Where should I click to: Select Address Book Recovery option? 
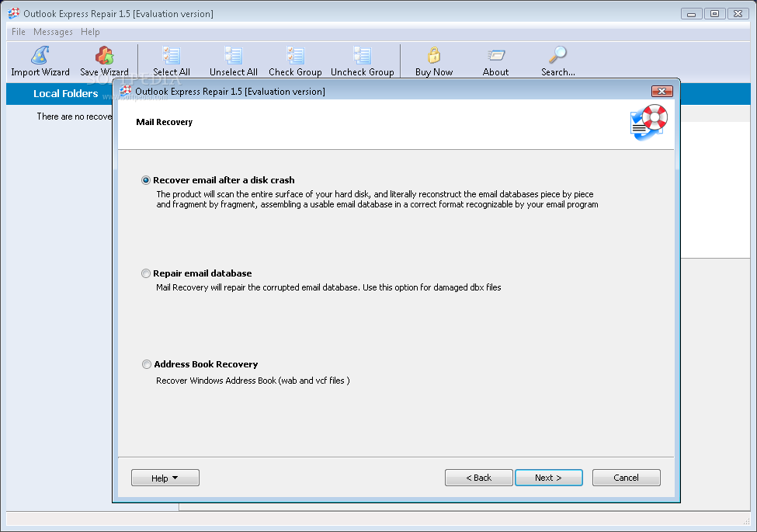146,364
